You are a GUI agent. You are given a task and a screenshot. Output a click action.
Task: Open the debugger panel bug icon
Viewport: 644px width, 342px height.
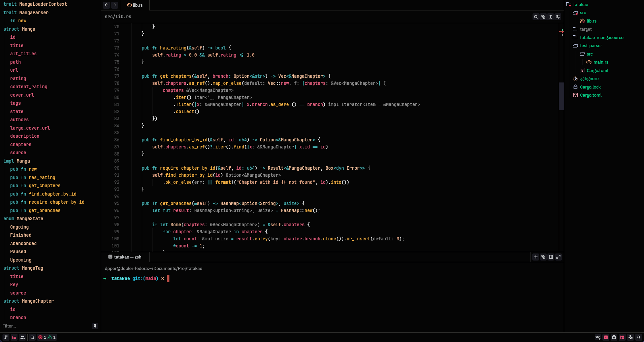coord(614,337)
